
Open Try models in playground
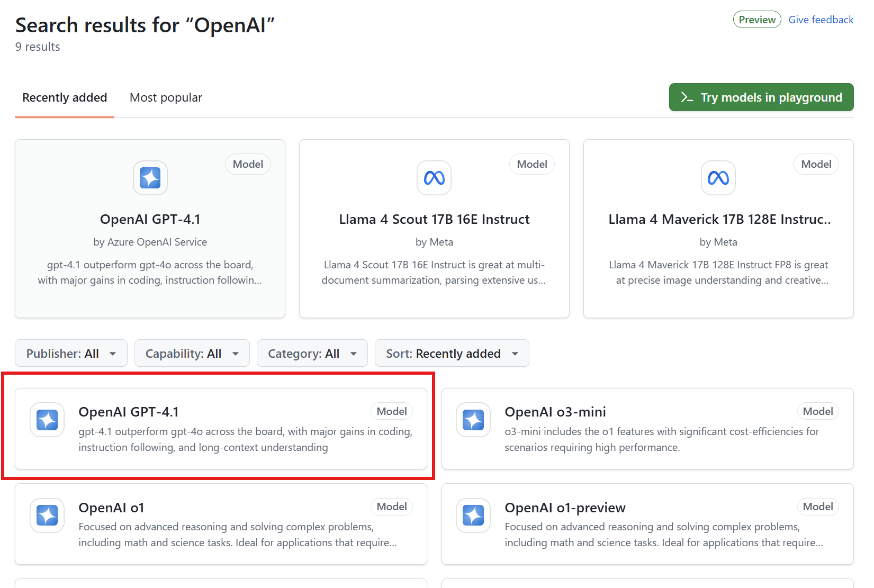point(761,97)
